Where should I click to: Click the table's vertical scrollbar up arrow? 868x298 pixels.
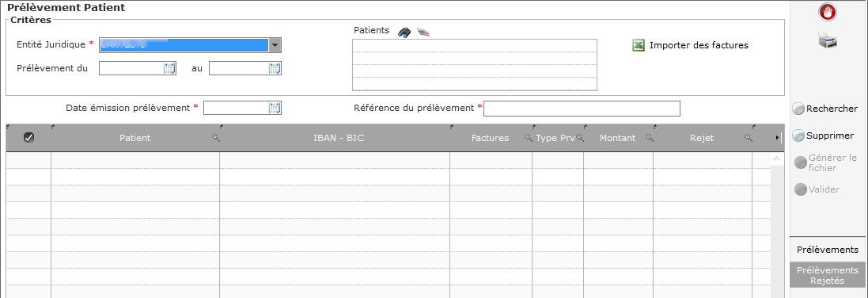(x=776, y=159)
